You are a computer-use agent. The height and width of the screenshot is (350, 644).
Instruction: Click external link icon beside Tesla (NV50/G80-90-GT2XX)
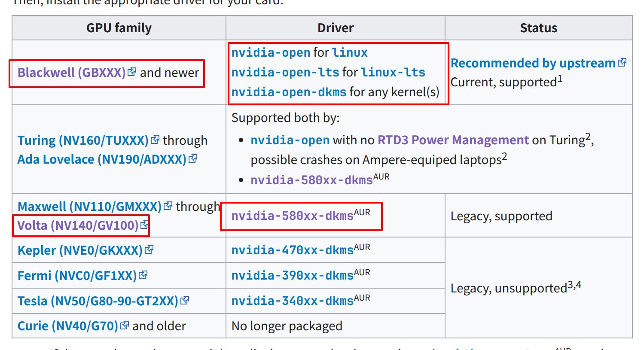coord(185,300)
